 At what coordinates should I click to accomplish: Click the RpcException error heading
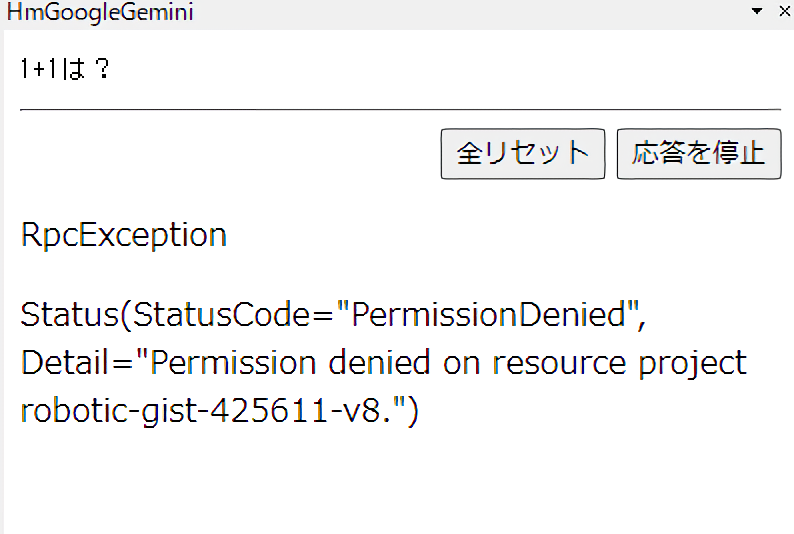click(x=123, y=235)
